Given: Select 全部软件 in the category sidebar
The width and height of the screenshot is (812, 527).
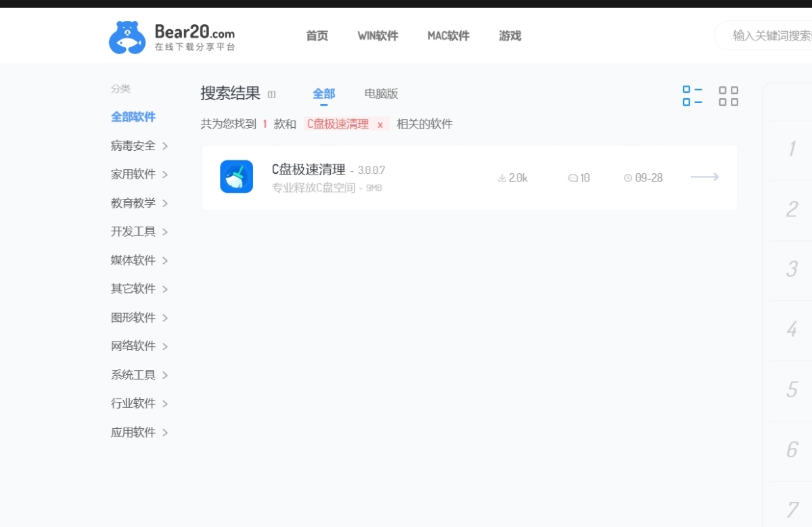Looking at the screenshot, I should (x=133, y=117).
